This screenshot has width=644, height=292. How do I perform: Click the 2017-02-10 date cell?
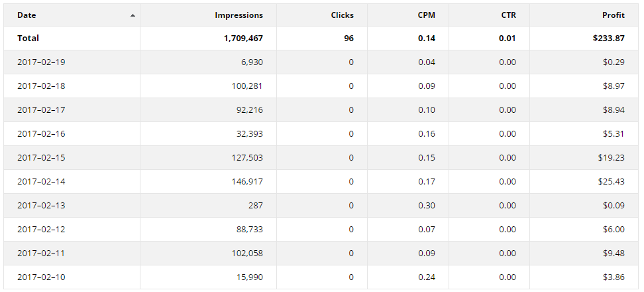(x=41, y=277)
